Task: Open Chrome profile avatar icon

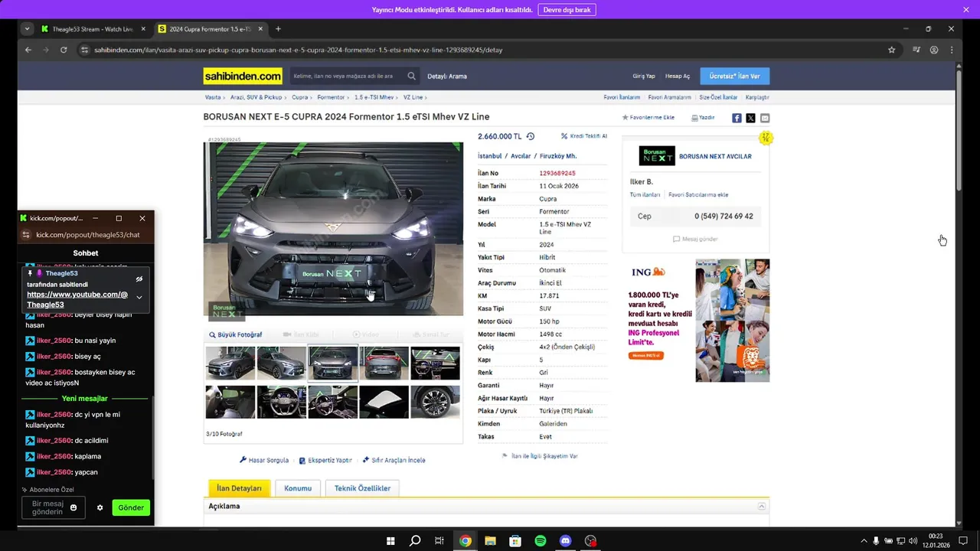Action: coord(934,50)
